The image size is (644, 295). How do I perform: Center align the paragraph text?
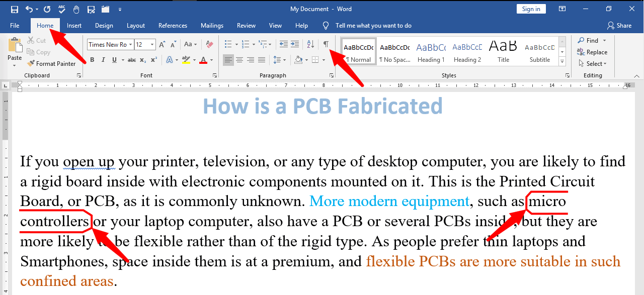point(239,60)
